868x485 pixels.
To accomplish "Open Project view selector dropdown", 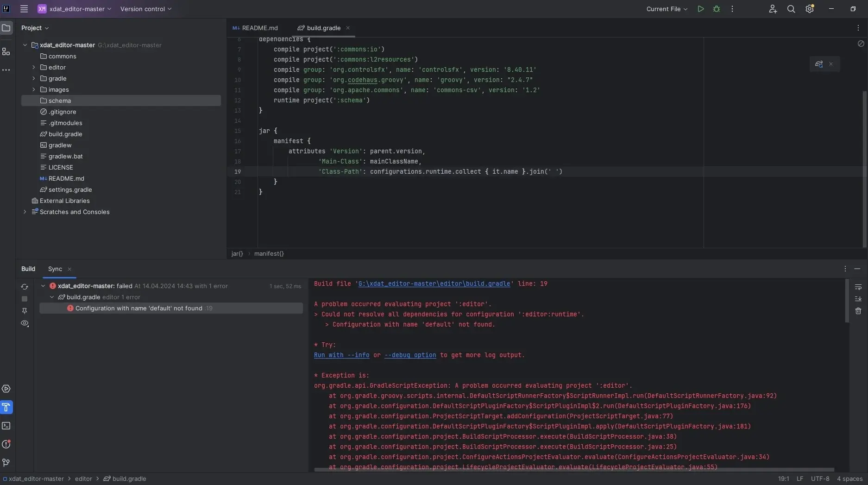I will pyautogui.click(x=35, y=28).
